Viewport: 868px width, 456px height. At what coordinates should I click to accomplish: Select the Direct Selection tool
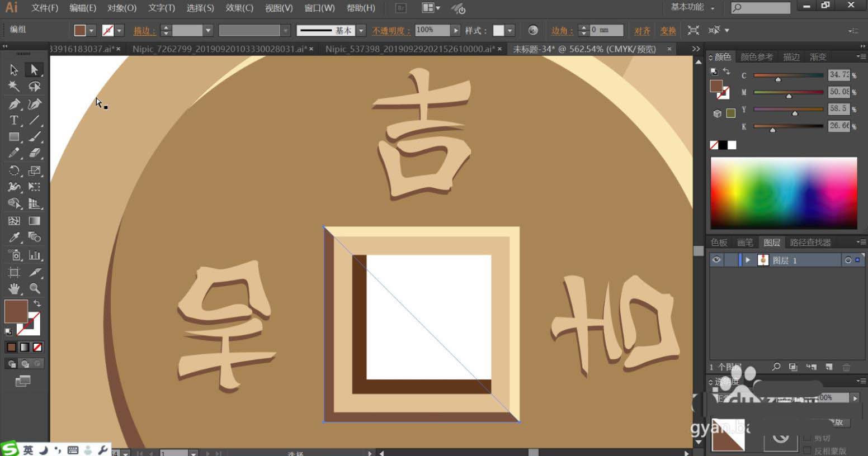point(34,70)
